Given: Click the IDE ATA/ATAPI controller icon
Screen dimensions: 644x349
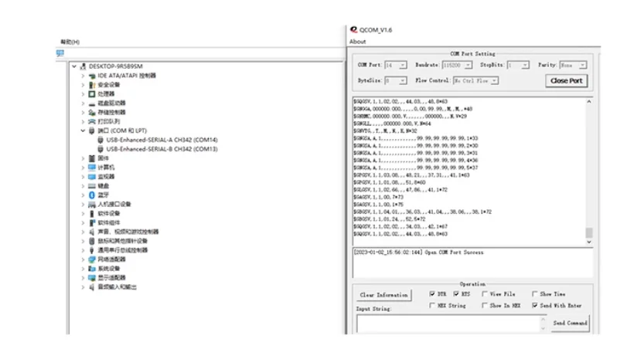Looking at the screenshot, I should click(91, 76).
